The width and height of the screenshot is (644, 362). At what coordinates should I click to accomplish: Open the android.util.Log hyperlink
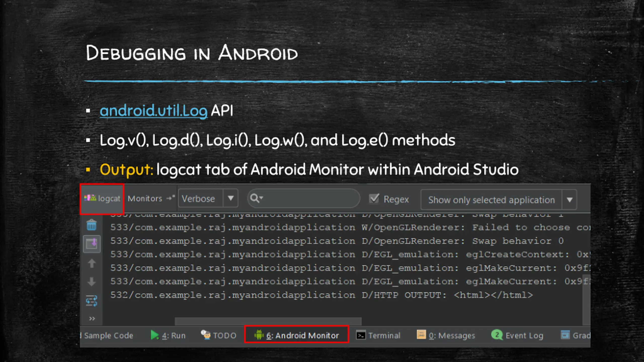click(153, 111)
